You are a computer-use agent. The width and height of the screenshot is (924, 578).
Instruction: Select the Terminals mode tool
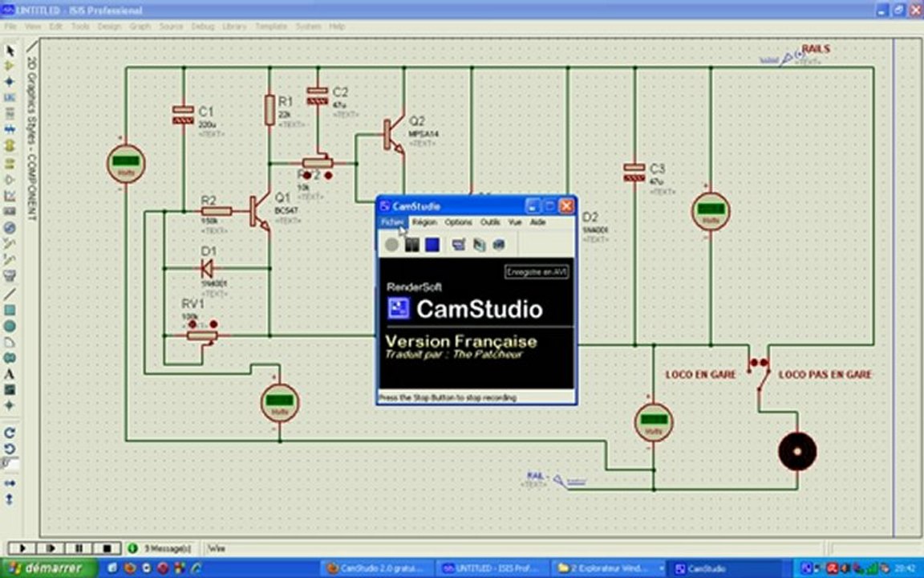coord(10,164)
